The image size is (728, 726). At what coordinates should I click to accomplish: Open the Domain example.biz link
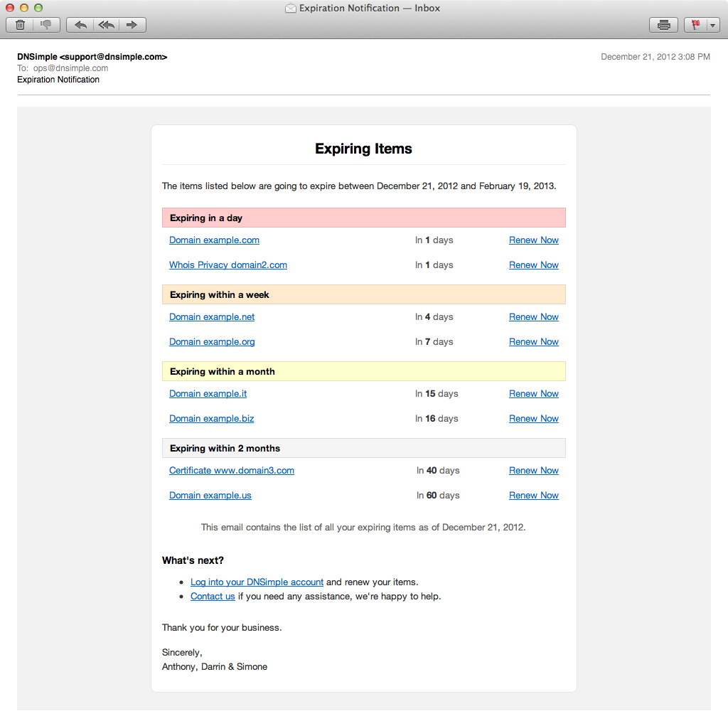click(211, 419)
